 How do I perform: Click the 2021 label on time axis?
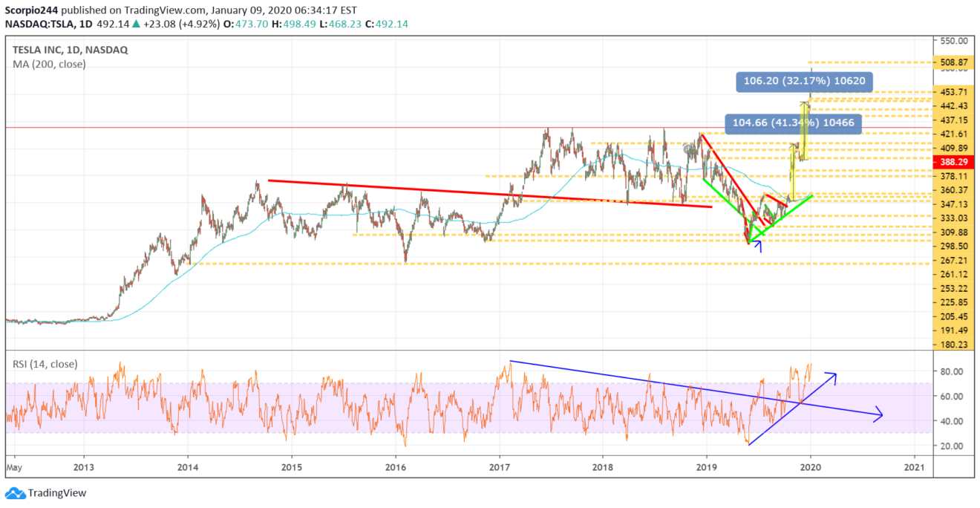(915, 468)
